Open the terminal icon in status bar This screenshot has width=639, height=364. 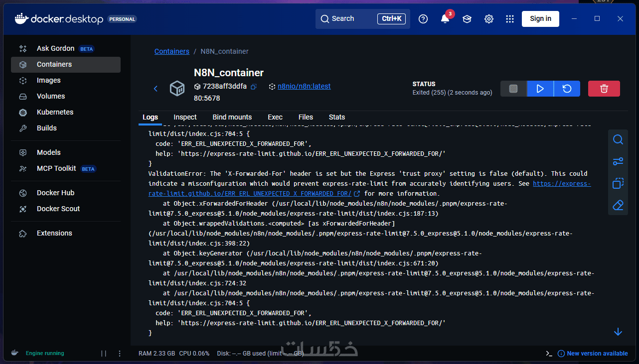tap(549, 353)
